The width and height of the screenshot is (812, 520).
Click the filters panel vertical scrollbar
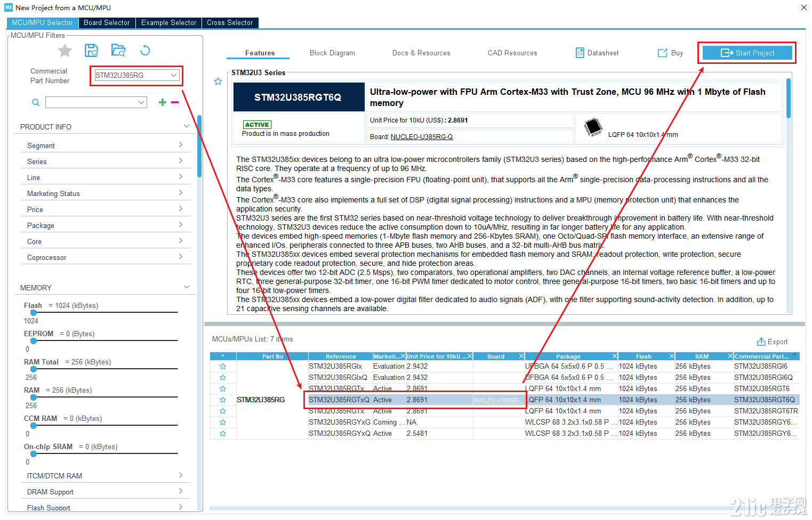(199, 147)
